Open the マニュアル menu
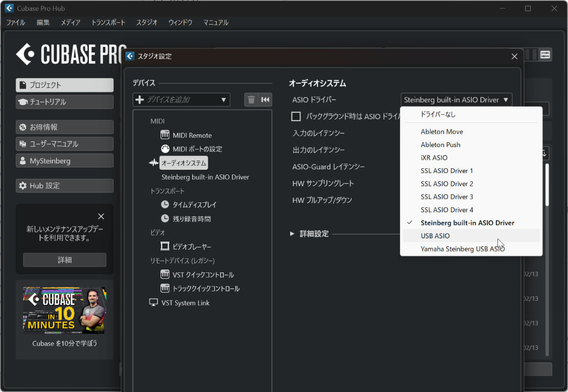The width and height of the screenshot is (568, 392). (216, 22)
